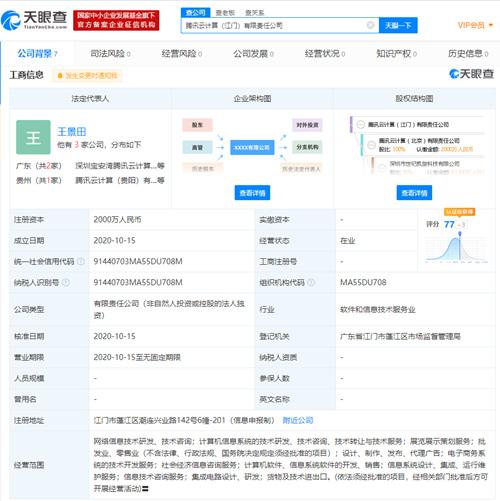500x501 pixels.
Task: Click the 股东 box in structure diagram
Action: [197, 125]
